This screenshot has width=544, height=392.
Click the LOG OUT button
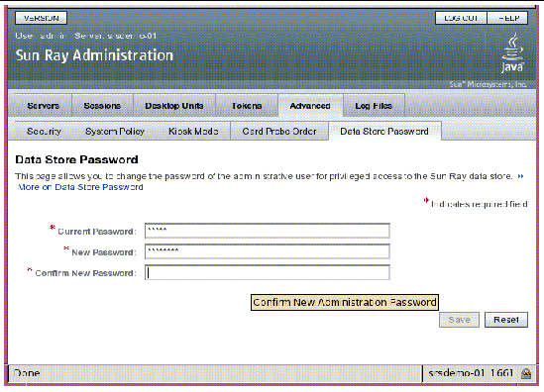click(461, 18)
